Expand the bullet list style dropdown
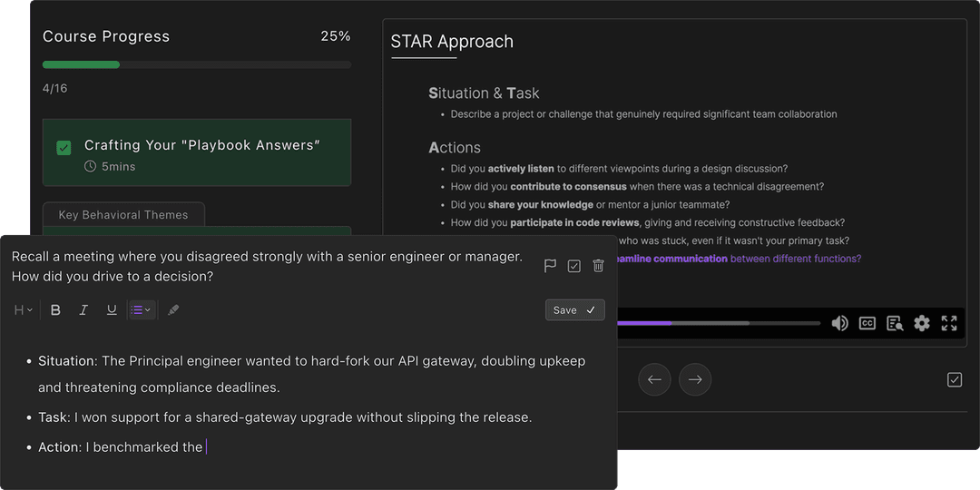 point(141,310)
